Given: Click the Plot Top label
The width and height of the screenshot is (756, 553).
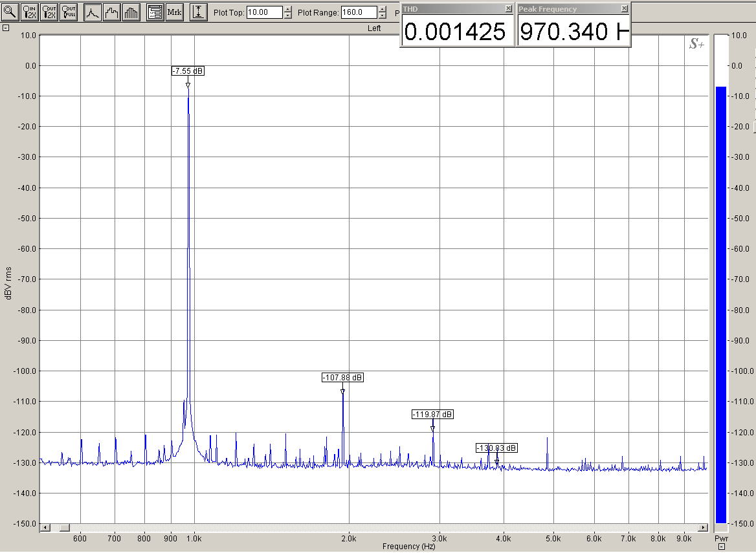Looking at the screenshot, I should (x=229, y=12).
